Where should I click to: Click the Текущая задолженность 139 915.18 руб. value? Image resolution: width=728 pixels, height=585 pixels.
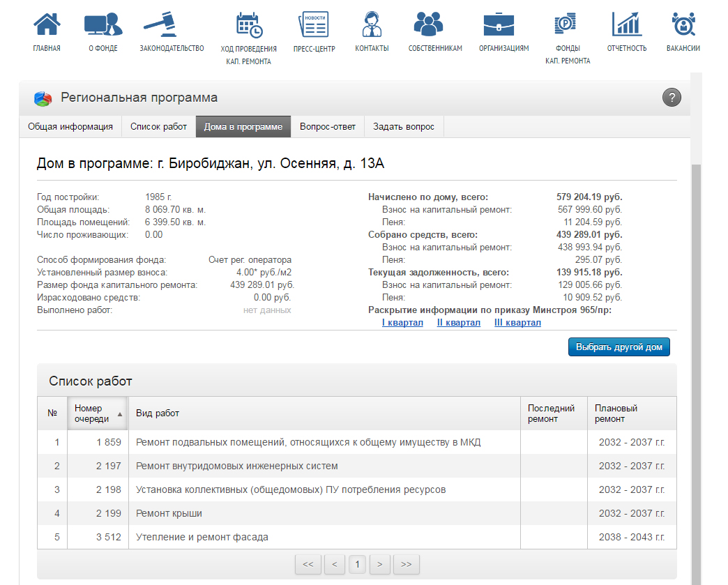click(x=589, y=272)
